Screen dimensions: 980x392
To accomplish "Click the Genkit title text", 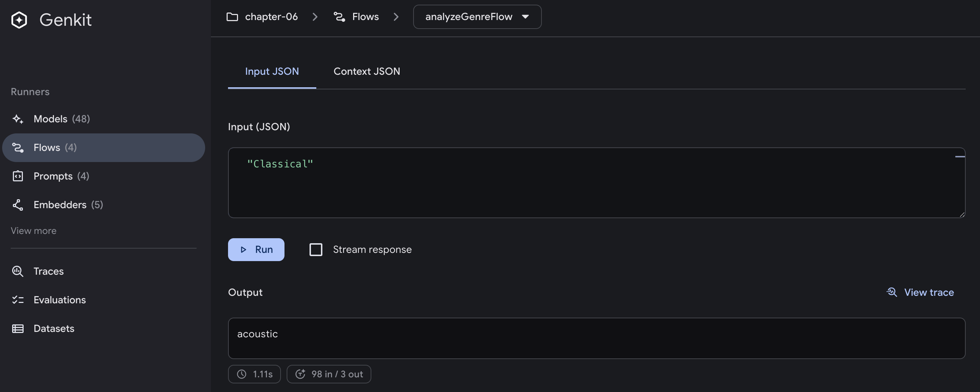I will click(65, 20).
